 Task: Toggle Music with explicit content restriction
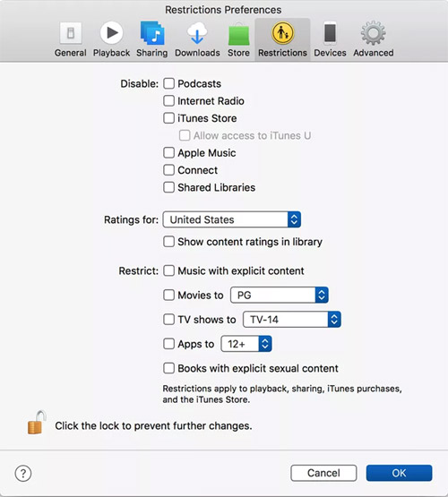point(168,270)
